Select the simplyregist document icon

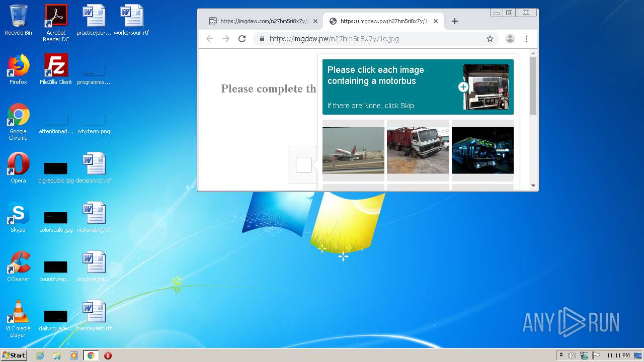(x=94, y=266)
